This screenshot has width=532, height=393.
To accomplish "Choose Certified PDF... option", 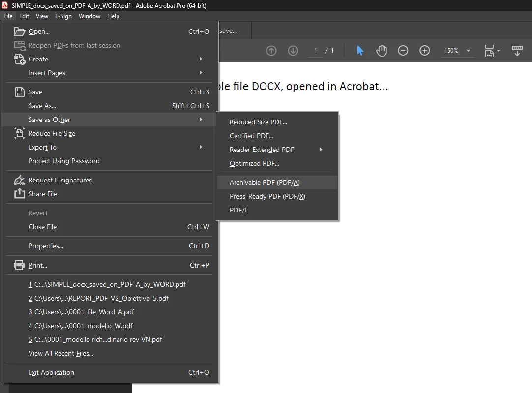I will coord(277,136).
